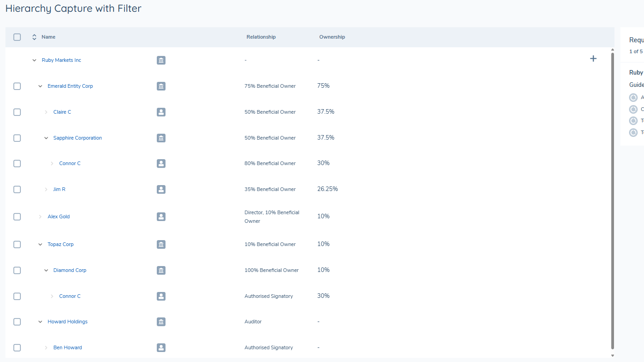Tick the checkbox for Jim R

click(x=17, y=189)
